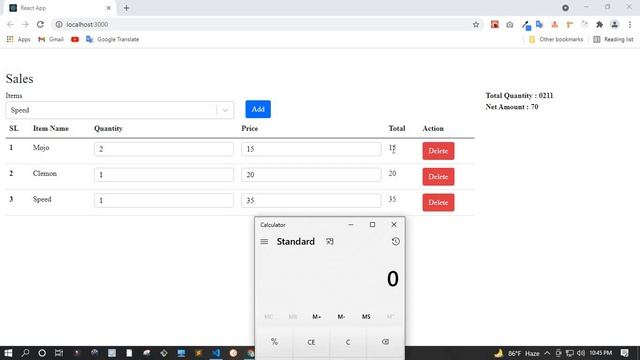The width and height of the screenshot is (640, 360).
Task: Click the Calculator M- memory button
Action: (x=341, y=317)
